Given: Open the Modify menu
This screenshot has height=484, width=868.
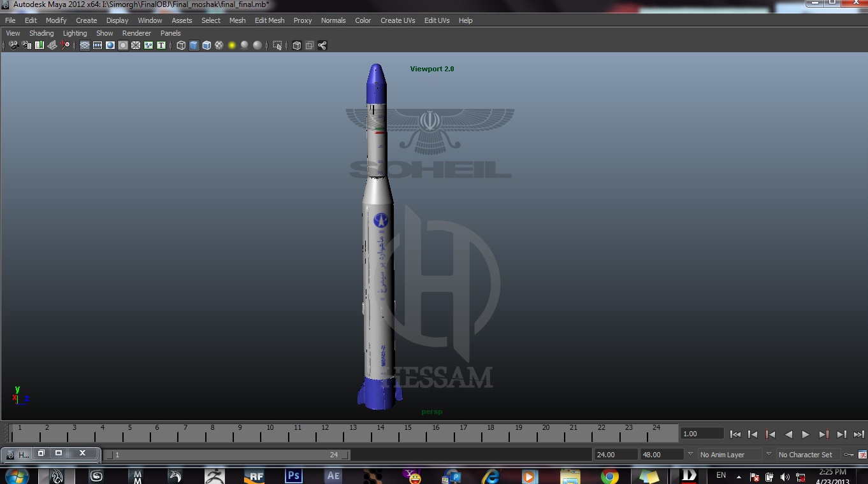Looking at the screenshot, I should [56, 20].
